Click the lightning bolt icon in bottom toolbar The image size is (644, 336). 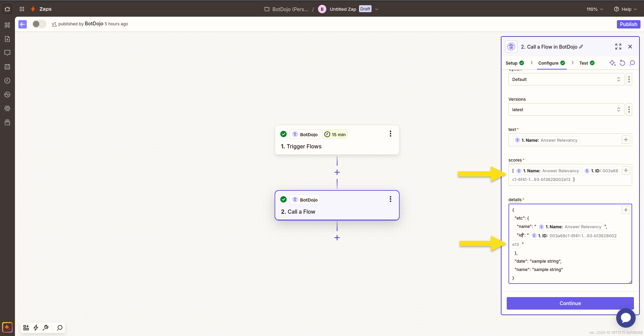[x=36, y=328]
